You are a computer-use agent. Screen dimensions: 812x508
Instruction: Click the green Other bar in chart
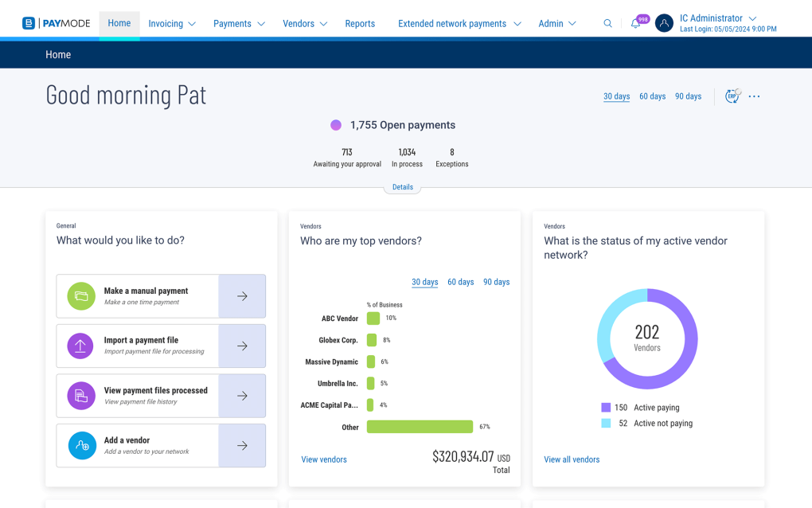click(420, 427)
